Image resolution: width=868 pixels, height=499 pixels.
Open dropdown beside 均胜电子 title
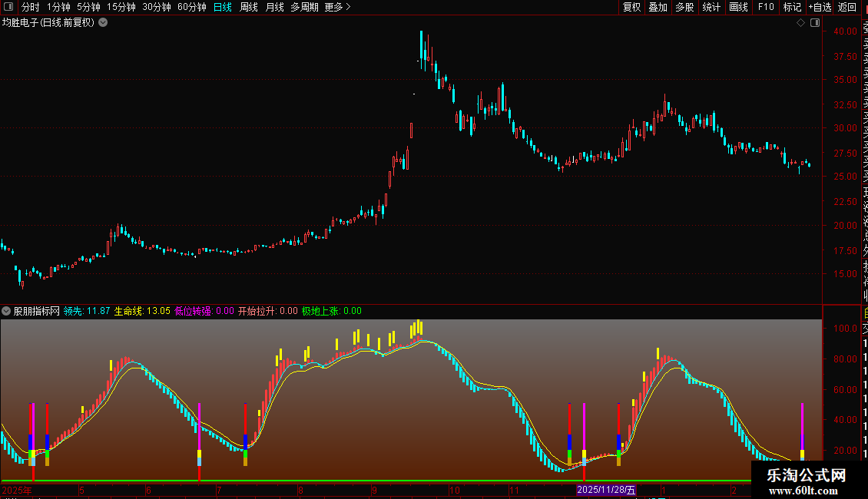[103, 23]
